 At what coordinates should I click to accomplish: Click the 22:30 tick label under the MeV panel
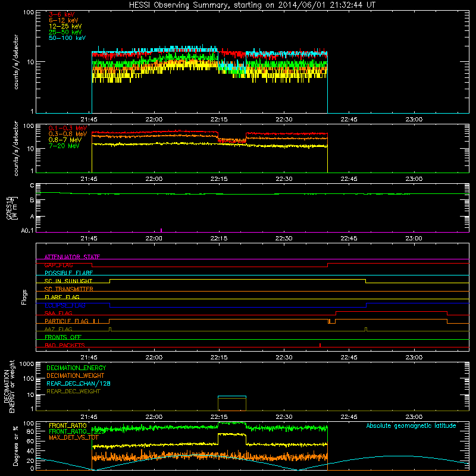pos(284,179)
